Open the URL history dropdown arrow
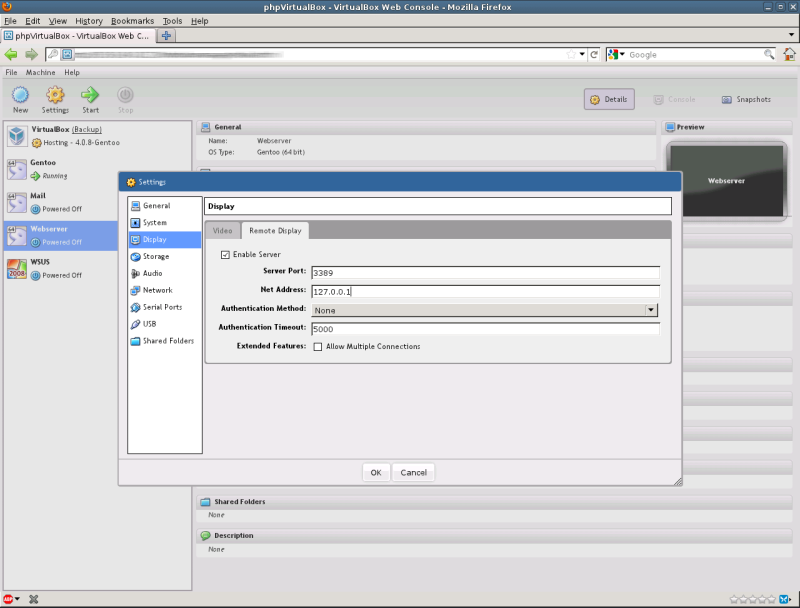Viewport: 800px width, 608px height. click(582, 54)
